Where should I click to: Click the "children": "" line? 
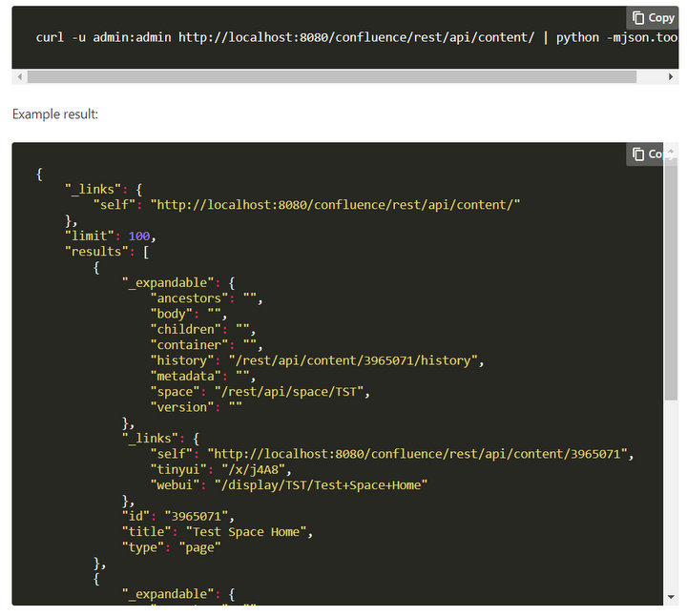pyautogui.click(x=203, y=329)
